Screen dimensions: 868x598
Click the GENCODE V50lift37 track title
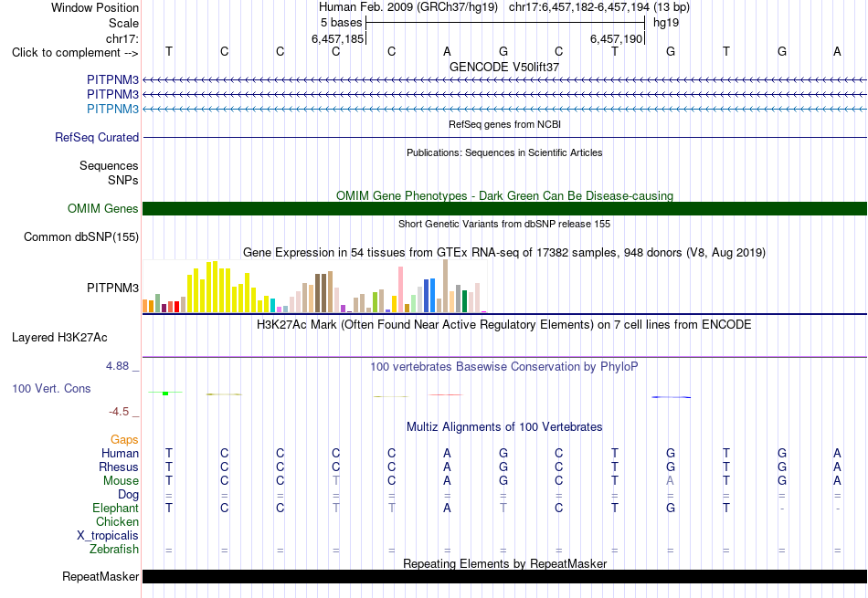503,67
